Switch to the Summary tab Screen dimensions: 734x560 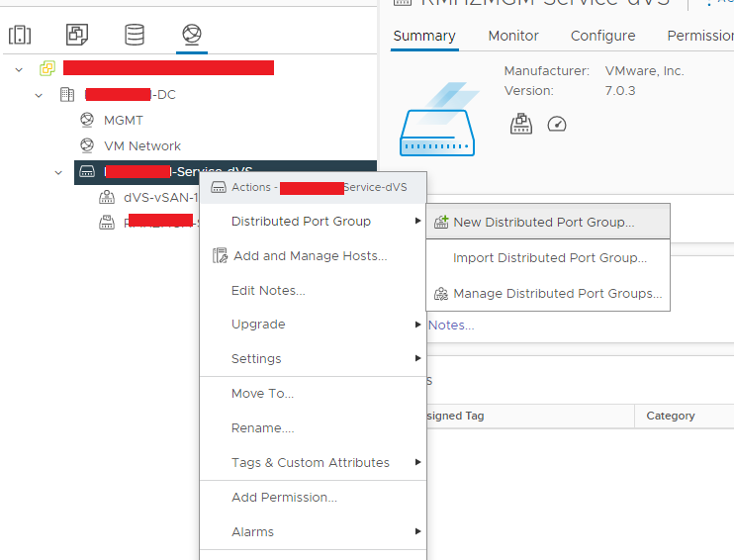point(424,36)
